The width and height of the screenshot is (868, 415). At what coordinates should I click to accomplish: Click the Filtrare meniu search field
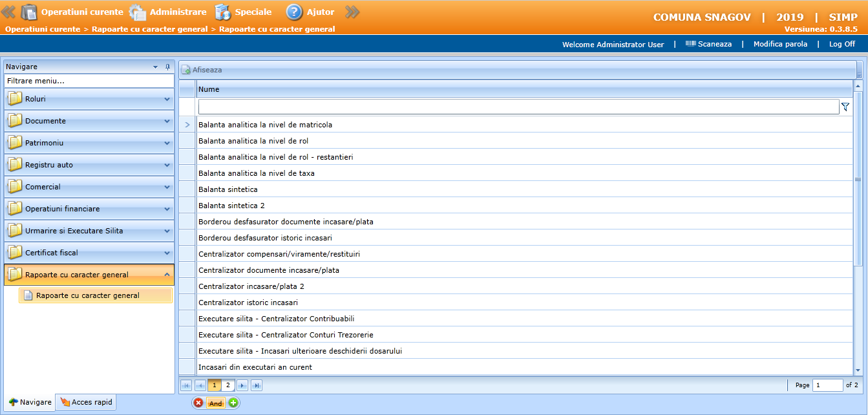(x=89, y=81)
